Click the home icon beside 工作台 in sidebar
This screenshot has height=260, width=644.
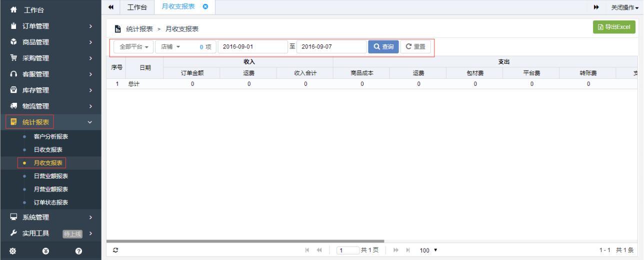[12, 10]
